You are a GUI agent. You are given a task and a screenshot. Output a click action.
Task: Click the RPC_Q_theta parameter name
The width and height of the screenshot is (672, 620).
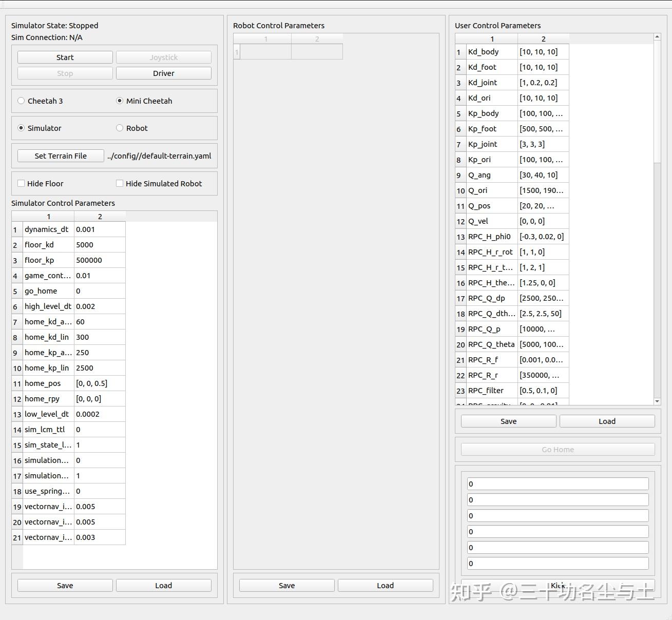pos(492,344)
